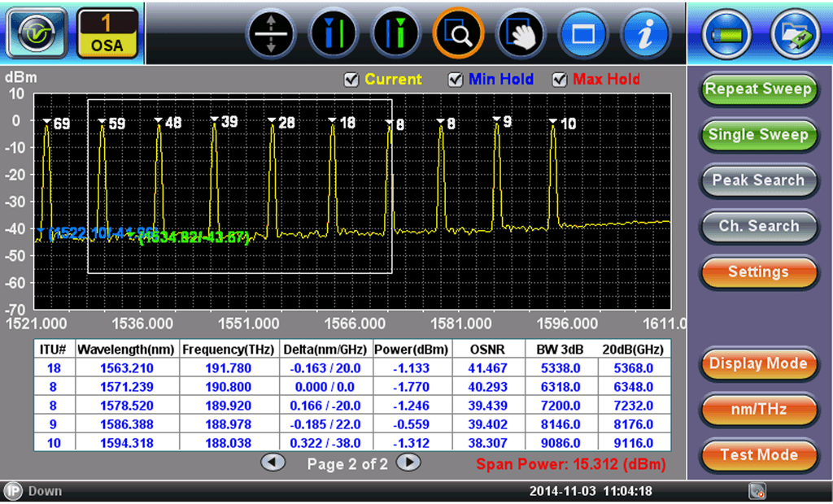Click the Delta(nm/GHz) column header
Image resolution: width=833 pixels, height=504 pixels.
(325, 350)
